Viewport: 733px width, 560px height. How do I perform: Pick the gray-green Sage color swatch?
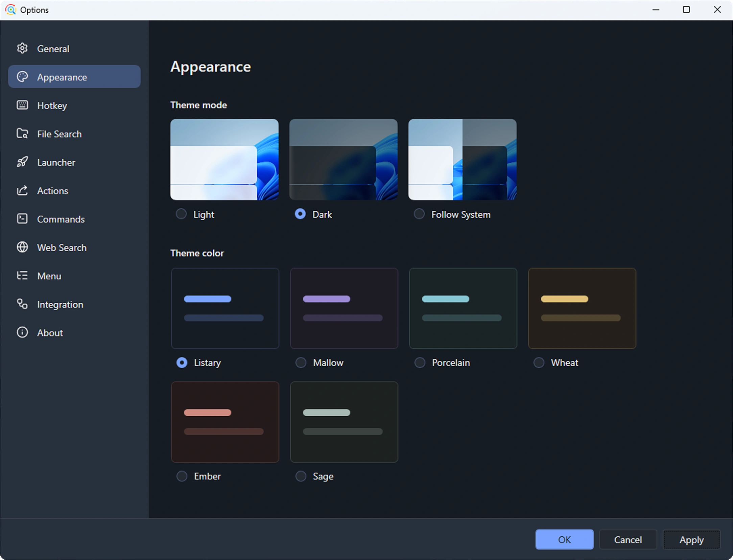344,422
